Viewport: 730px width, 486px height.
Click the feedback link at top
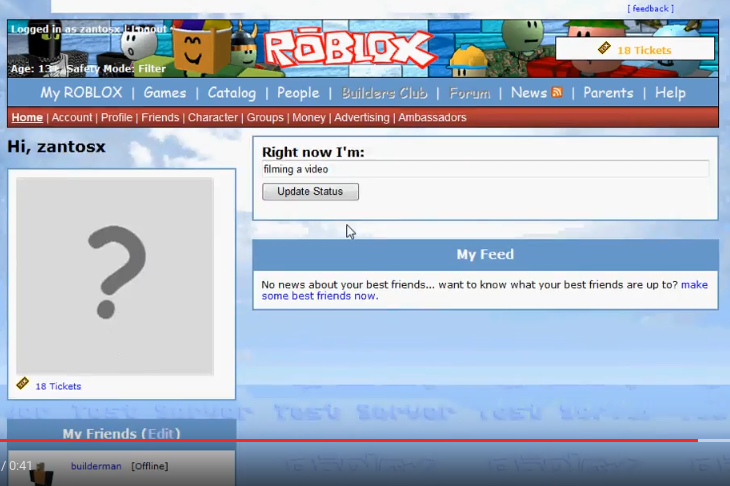click(x=650, y=8)
